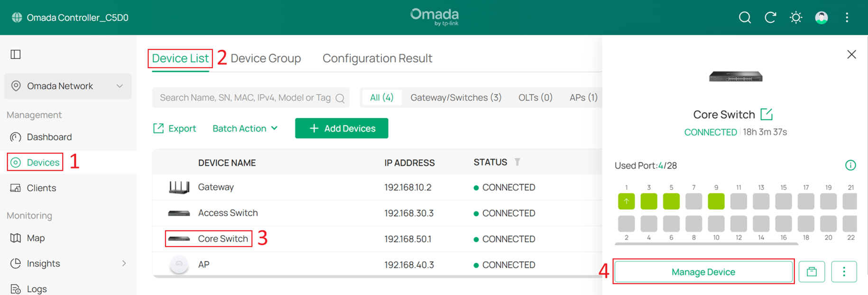Click the IP ADDRESS column header

coord(409,163)
